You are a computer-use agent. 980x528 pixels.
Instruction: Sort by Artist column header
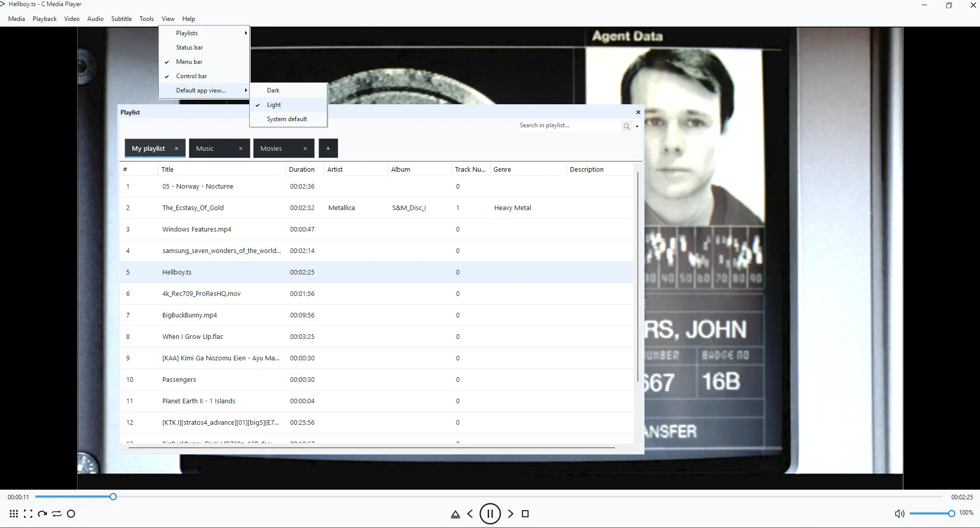356,169
